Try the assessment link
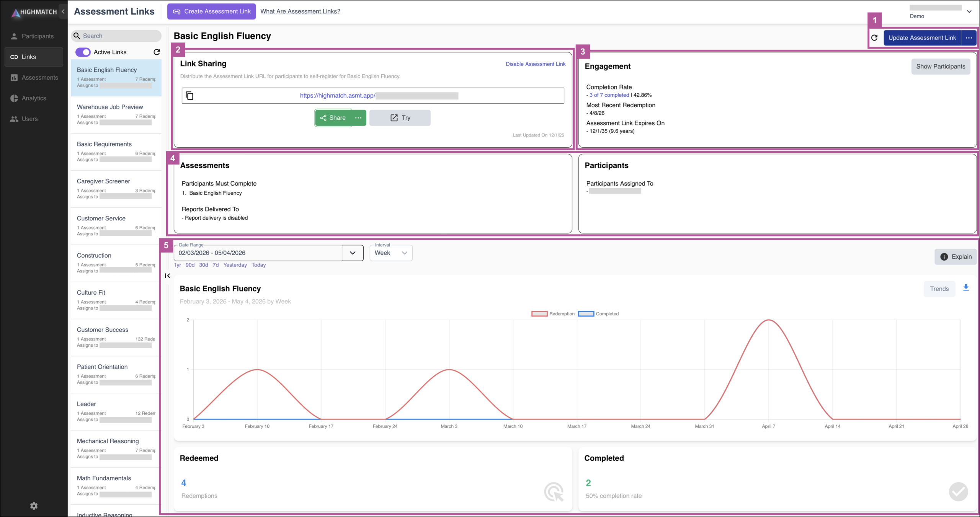The image size is (980, 517). tap(400, 118)
